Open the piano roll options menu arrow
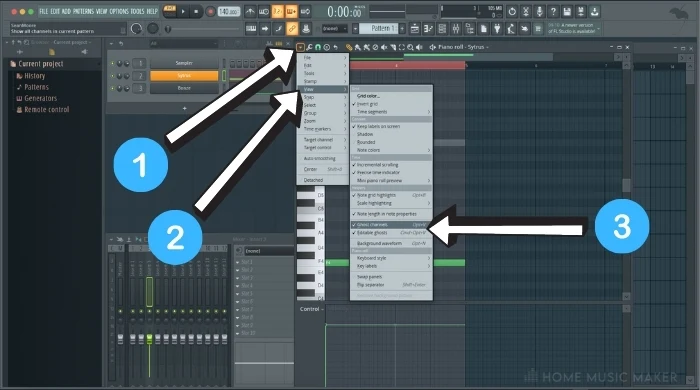 pos(300,47)
